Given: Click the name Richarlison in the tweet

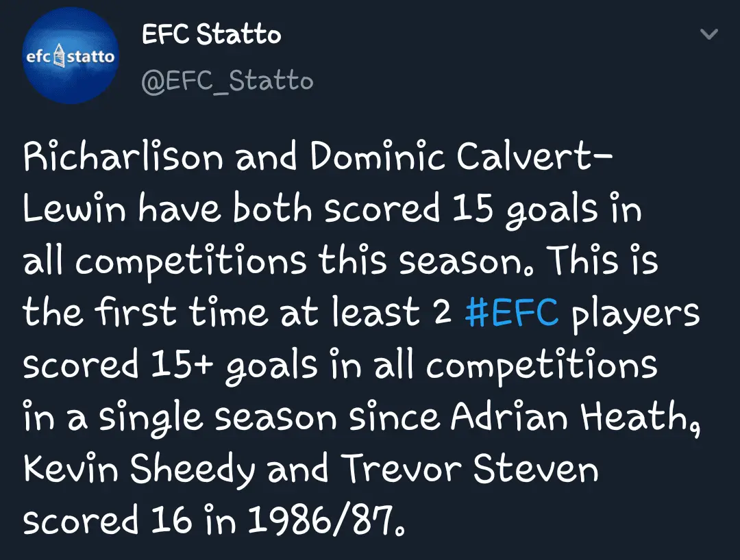Looking at the screenshot, I should 123,159.
